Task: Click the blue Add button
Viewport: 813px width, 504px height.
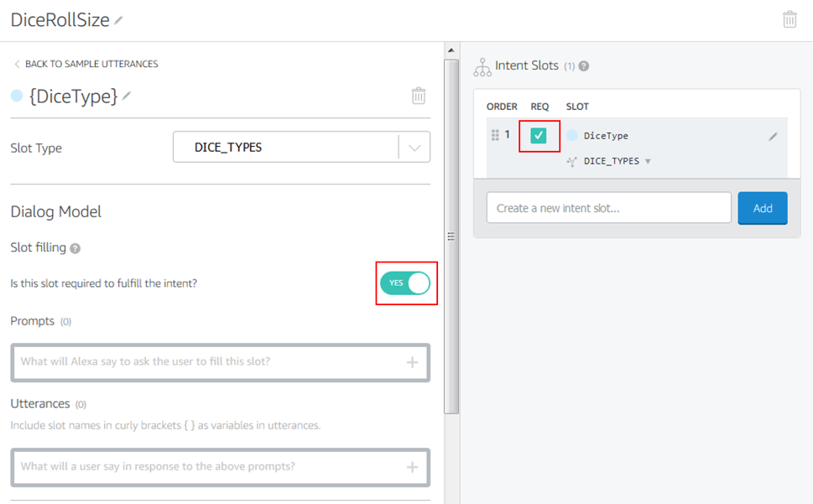Action: coord(762,208)
